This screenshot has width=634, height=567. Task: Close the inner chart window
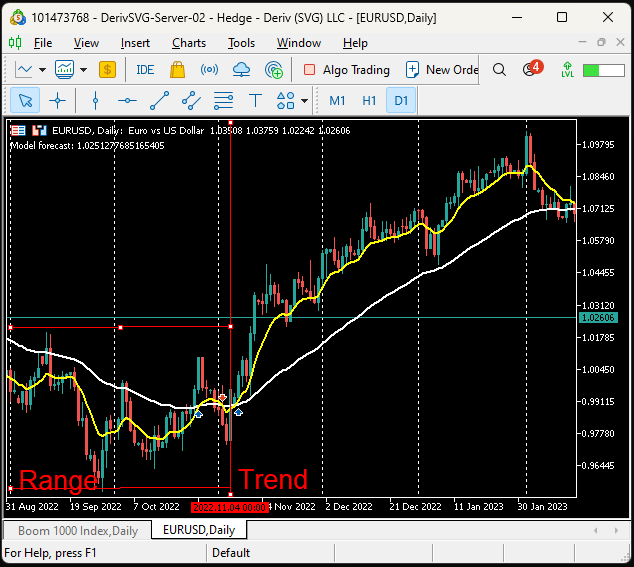point(620,42)
